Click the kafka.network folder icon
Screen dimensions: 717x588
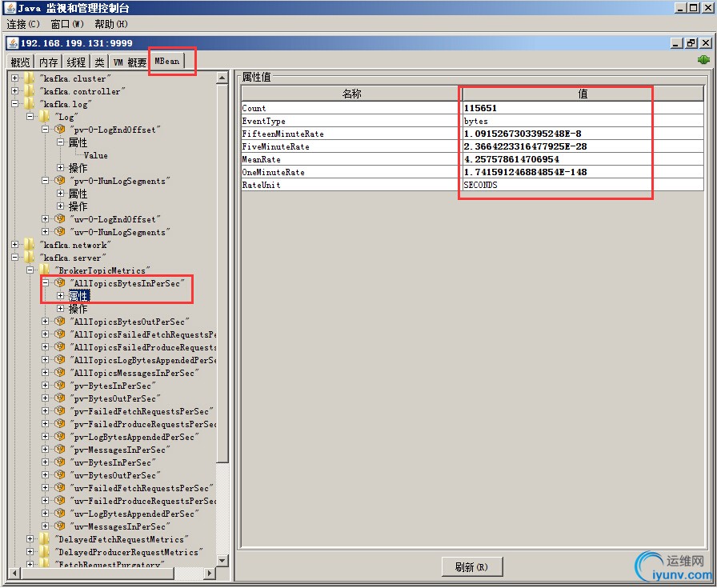[30, 245]
